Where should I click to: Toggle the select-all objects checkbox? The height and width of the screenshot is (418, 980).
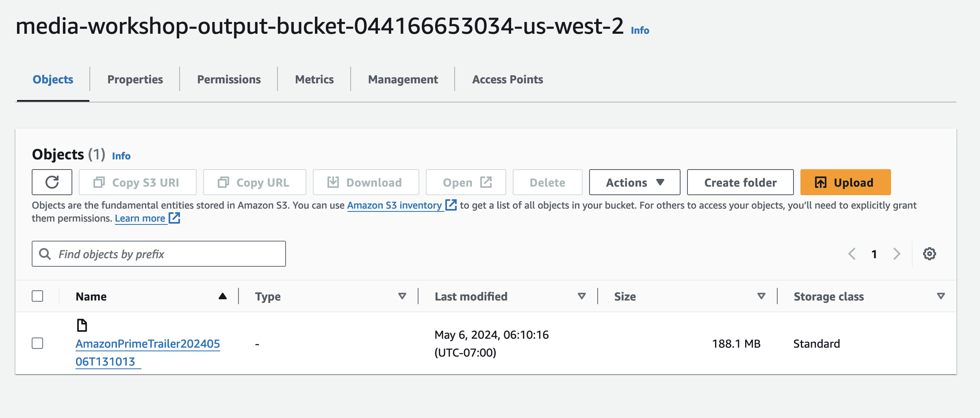(37, 296)
